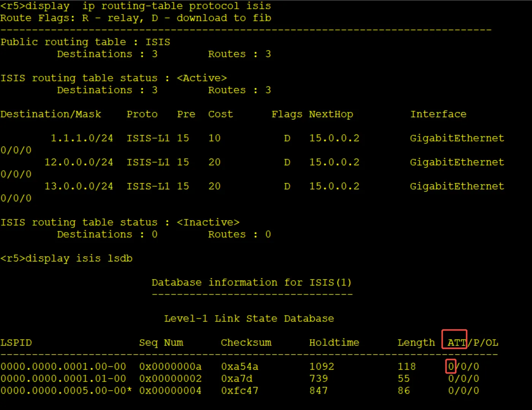Click "0/0/0" flags in the 0000.0000.0001.01-00 row
Screen dimensions: 532x410
pyautogui.click(x=464, y=379)
